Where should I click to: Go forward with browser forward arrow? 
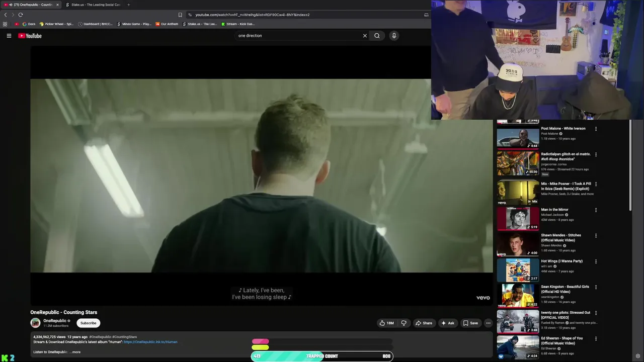(13, 15)
